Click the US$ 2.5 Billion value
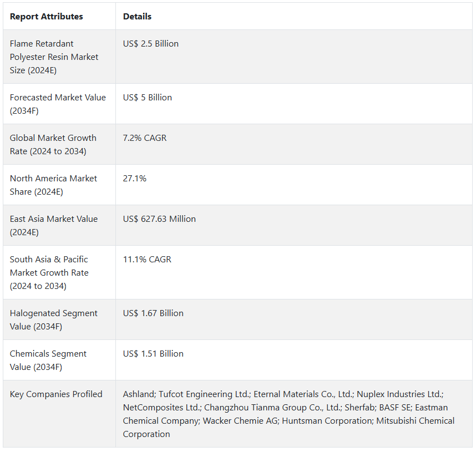Image resolution: width=476 pixels, height=452 pixels. tap(151, 44)
